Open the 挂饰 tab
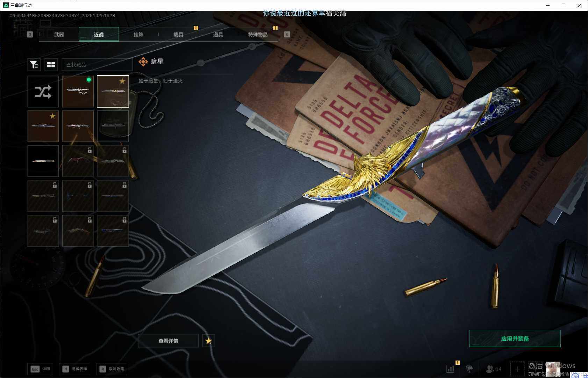Screen dimensions: 588x378 tap(138, 35)
